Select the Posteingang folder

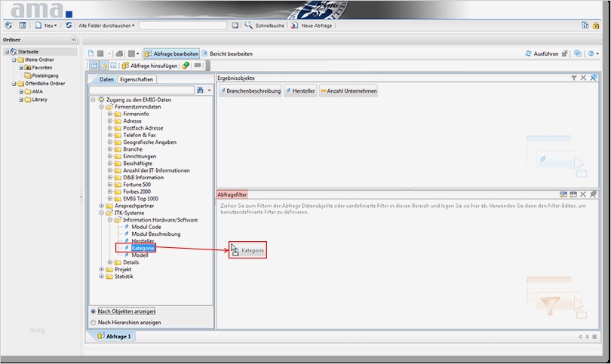[x=45, y=75]
